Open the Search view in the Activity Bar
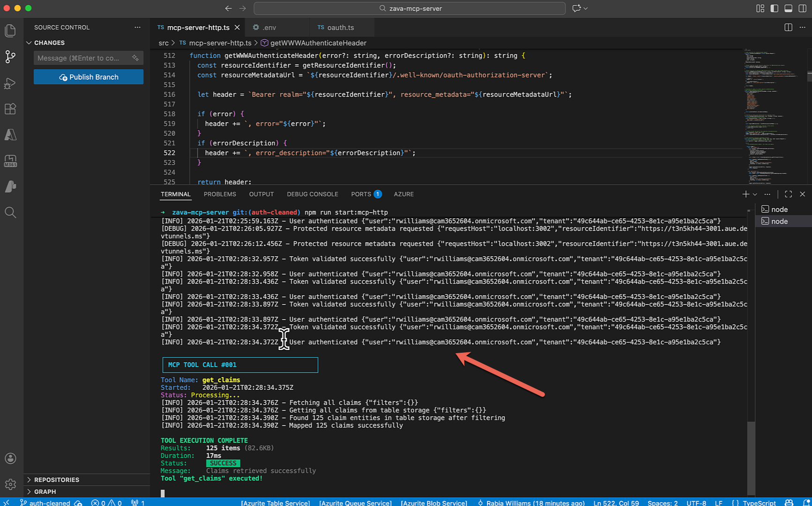The height and width of the screenshot is (506, 812). [x=10, y=212]
